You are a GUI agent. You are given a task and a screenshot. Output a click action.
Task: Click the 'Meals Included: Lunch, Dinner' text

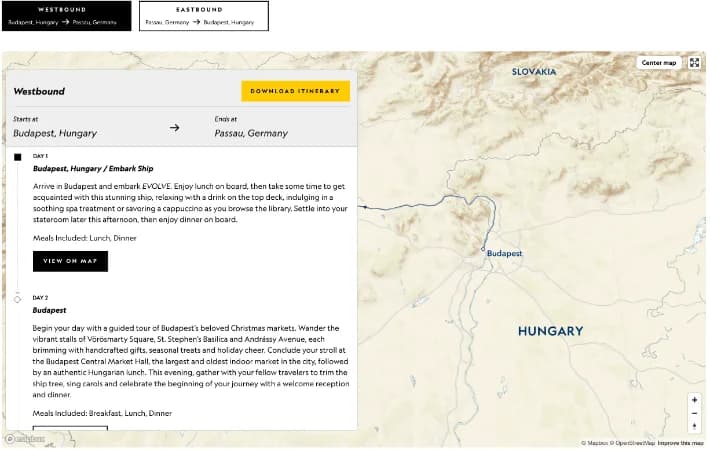click(84, 238)
